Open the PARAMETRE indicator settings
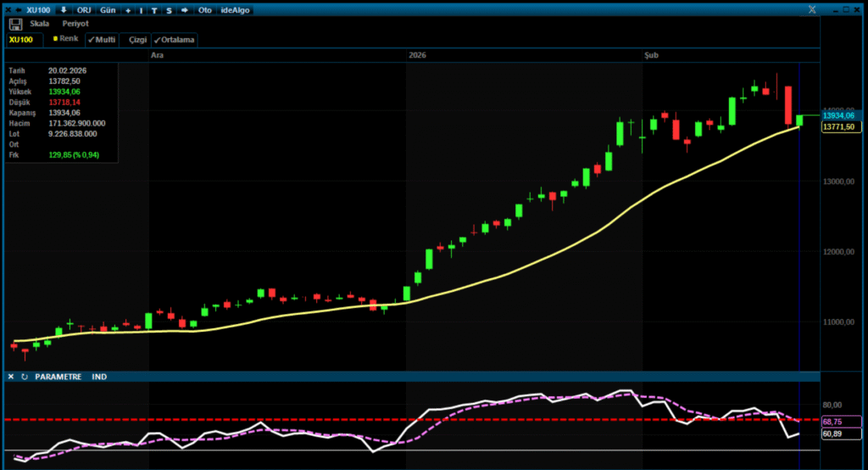The height and width of the screenshot is (470, 868). pyautogui.click(x=58, y=377)
